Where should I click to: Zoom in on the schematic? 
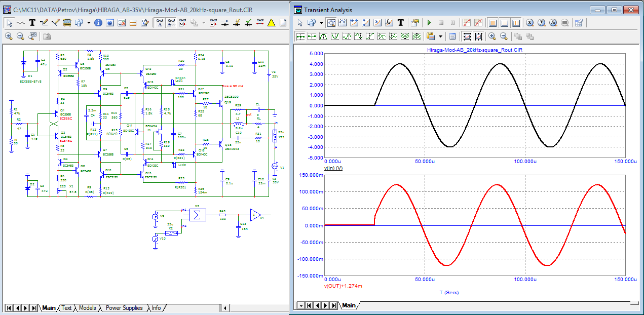click(9, 36)
